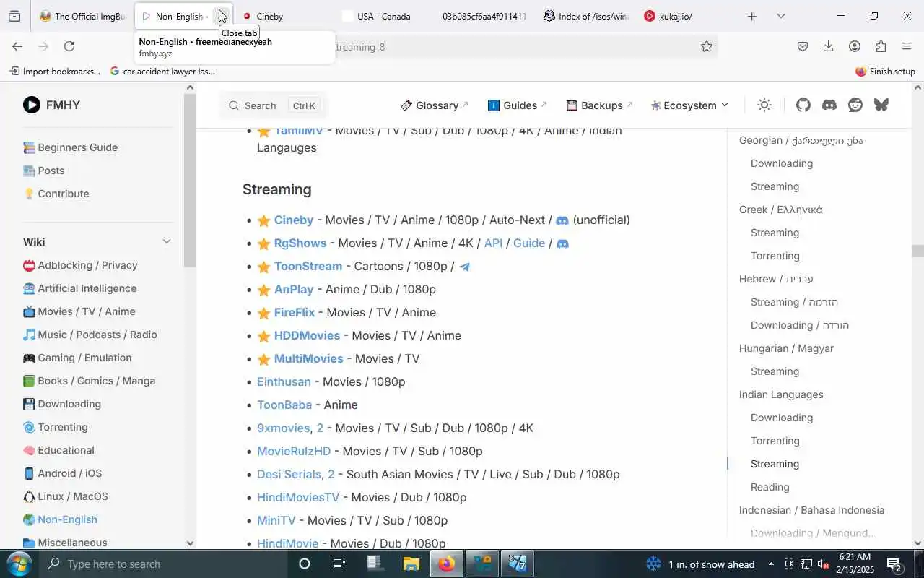Click the car accident lawyer bookmark
This screenshot has height=578, width=924.
point(162,71)
